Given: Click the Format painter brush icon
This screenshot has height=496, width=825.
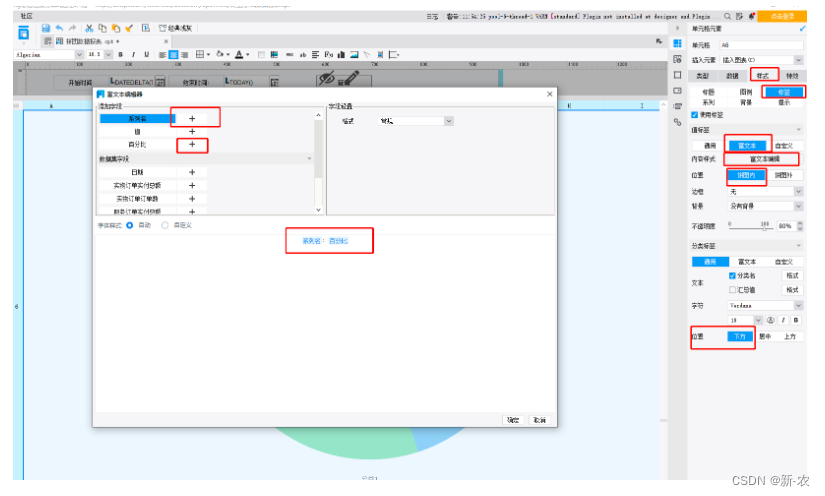Looking at the screenshot, I should (129, 28).
